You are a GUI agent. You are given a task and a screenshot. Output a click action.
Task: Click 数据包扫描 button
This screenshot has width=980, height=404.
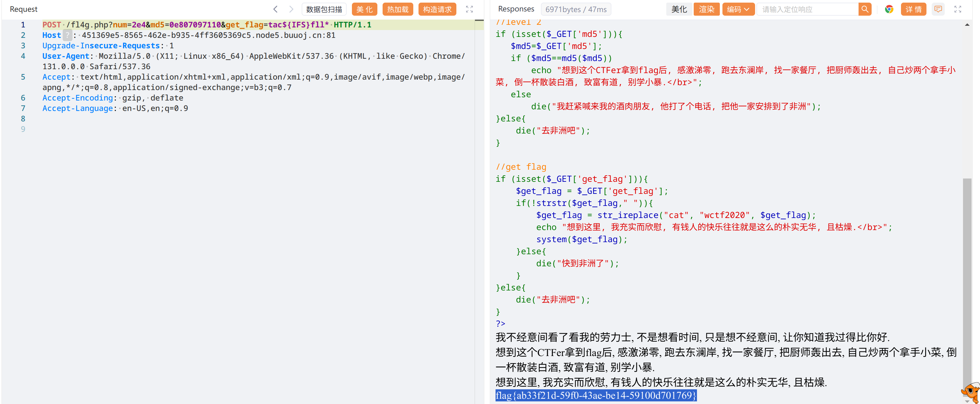[x=324, y=9]
